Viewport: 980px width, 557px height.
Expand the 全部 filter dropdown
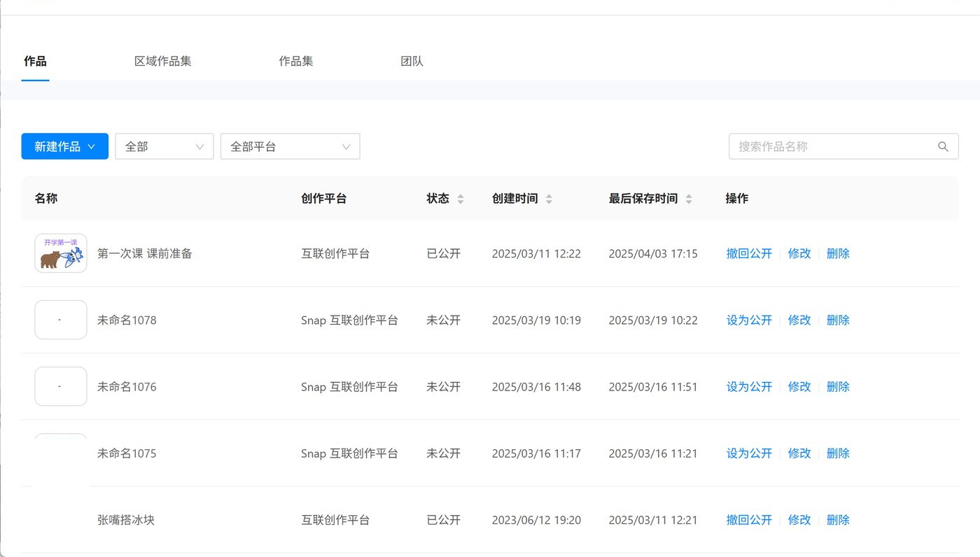tap(164, 146)
